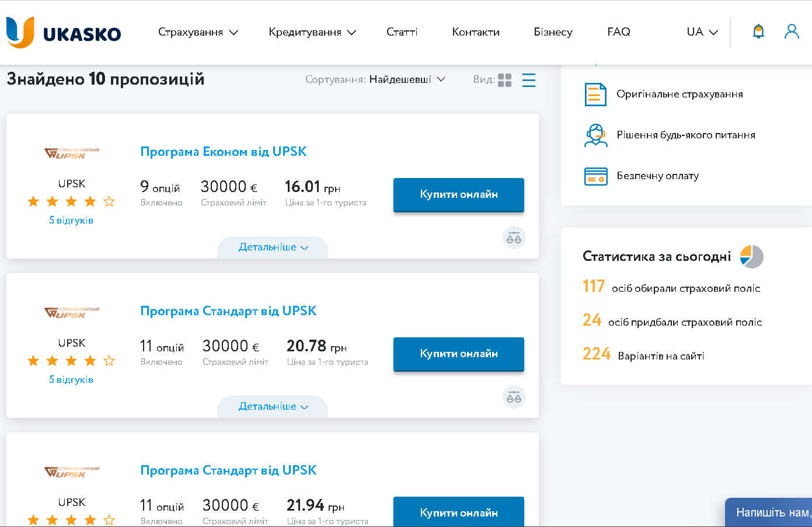Open the user account profile icon
The image size is (812, 527).
(x=792, y=32)
